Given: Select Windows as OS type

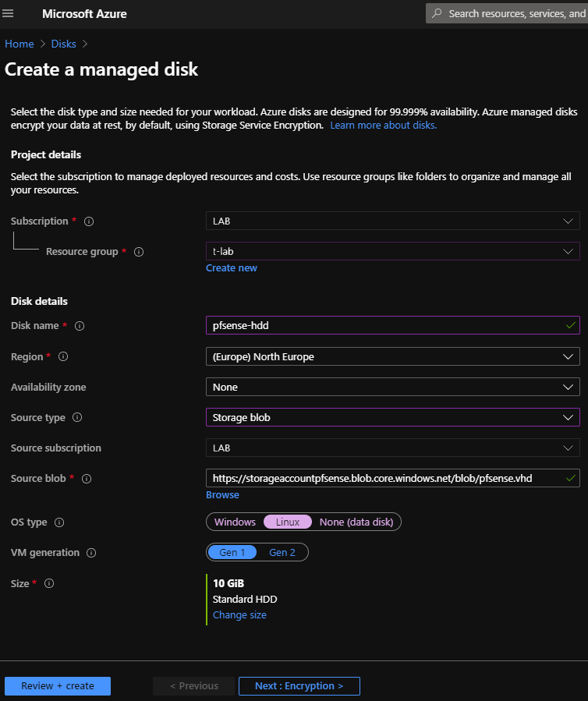Looking at the screenshot, I should pos(235,522).
